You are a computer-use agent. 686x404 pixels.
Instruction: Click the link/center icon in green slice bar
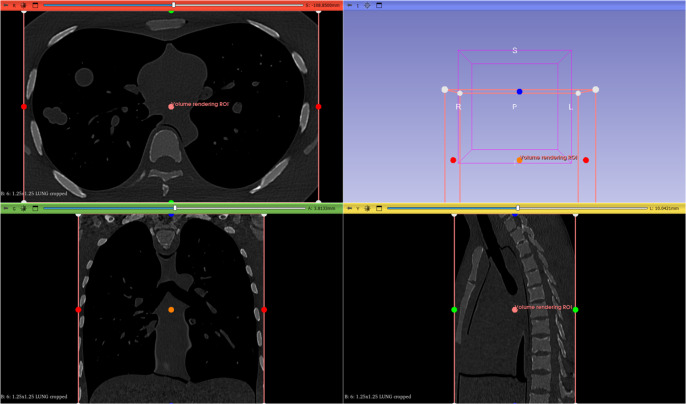(24, 208)
